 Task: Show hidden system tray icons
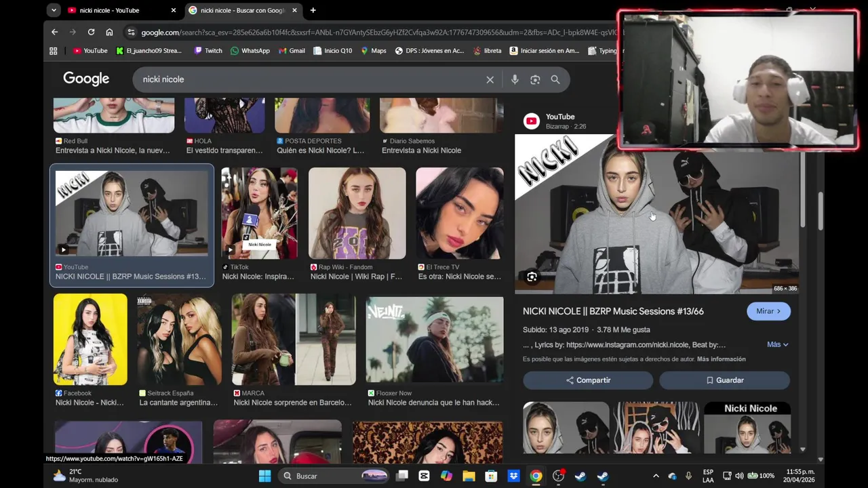[656, 476]
